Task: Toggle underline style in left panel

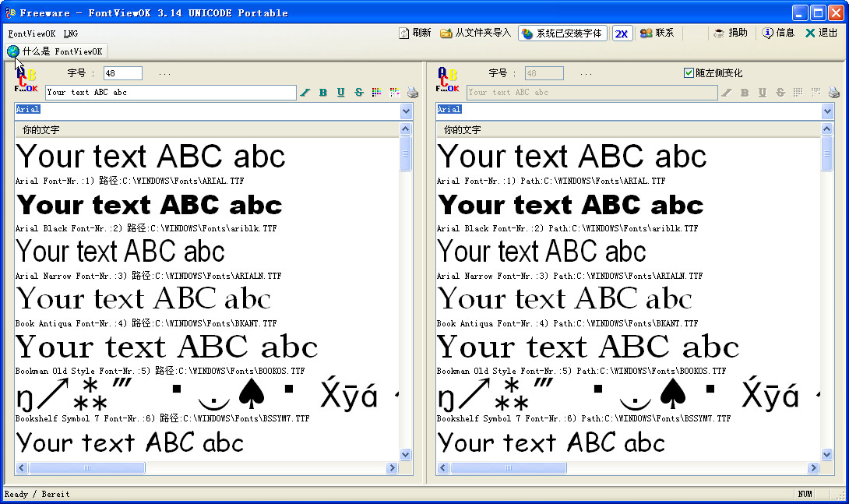Action: (x=340, y=93)
